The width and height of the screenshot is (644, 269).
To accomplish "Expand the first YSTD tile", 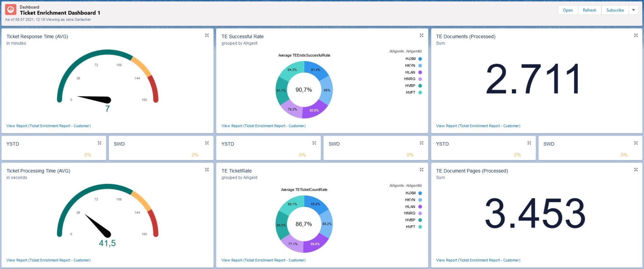I will tap(100, 143).
